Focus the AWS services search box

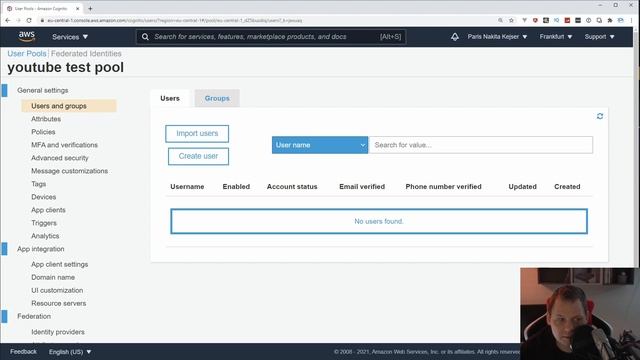[271, 37]
